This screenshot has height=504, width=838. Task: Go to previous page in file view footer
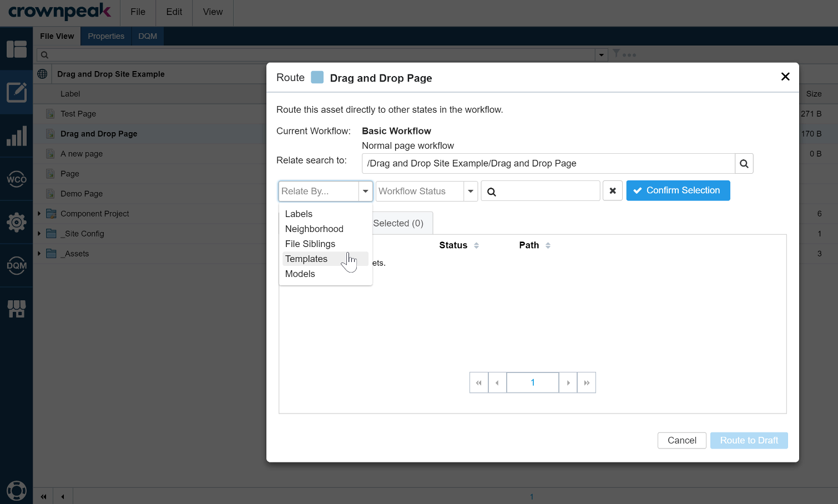63,496
